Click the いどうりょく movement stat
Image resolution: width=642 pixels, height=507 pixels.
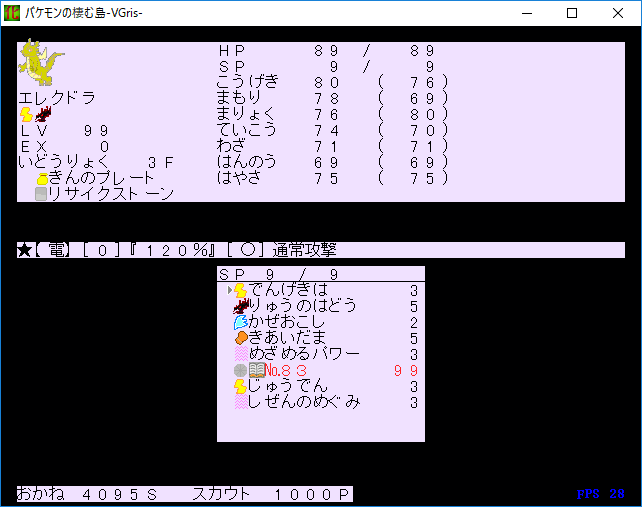click(x=96, y=163)
